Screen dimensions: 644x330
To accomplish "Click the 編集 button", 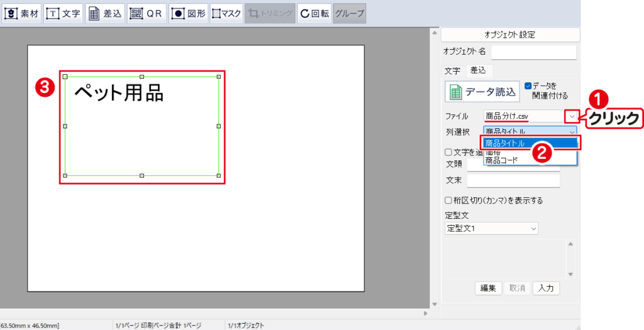I will 488,288.
